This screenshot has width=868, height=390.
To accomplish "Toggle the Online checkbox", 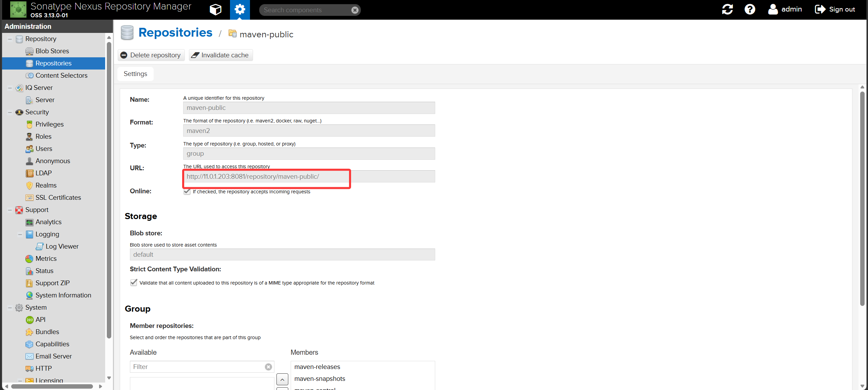I will [x=187, y=191].
